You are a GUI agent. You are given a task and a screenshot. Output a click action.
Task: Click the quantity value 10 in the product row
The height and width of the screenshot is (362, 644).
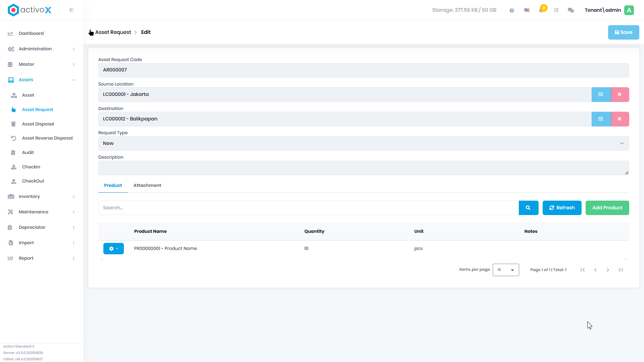coord(306,249)
